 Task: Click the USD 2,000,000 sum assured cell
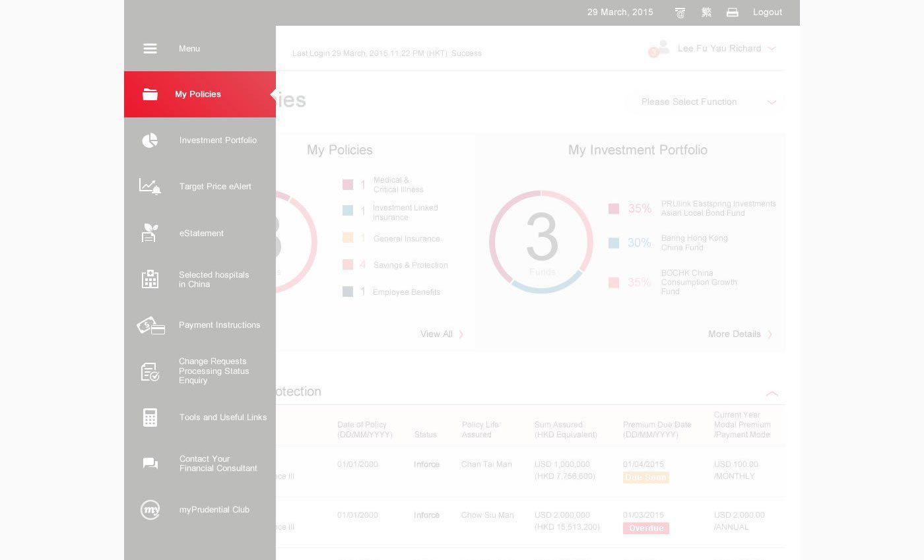pyautogui.click(x=567, y=521)
